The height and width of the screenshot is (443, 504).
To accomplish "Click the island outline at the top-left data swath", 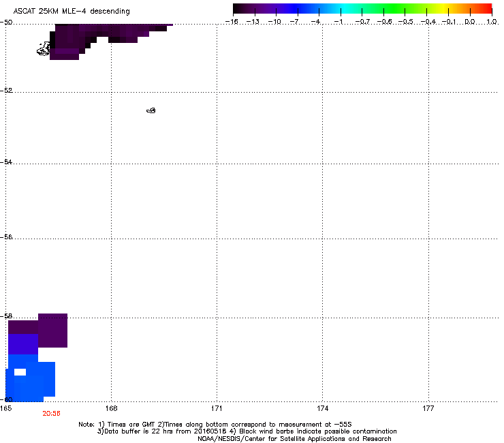I will [x=44, y=49].
